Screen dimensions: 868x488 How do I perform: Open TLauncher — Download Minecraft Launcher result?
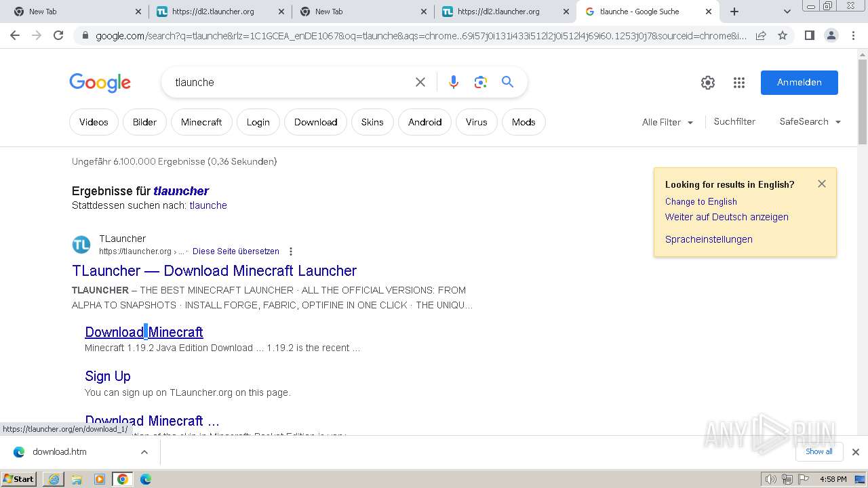pos(214,270)
